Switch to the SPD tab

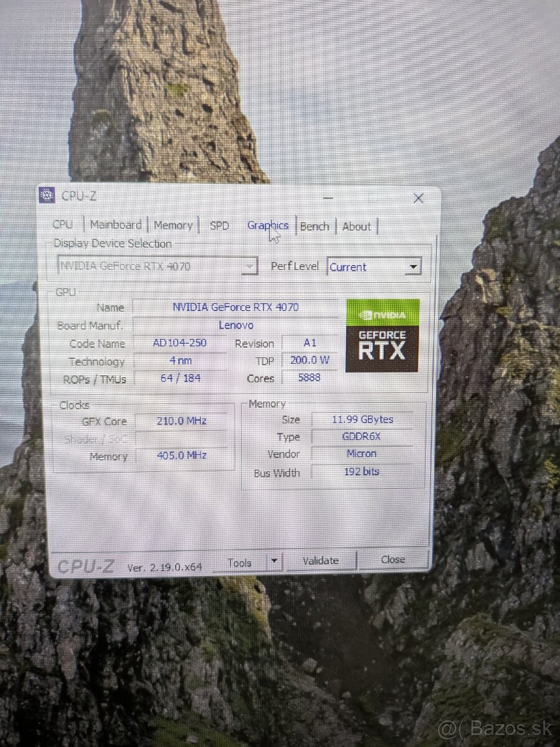click(219, 226)
